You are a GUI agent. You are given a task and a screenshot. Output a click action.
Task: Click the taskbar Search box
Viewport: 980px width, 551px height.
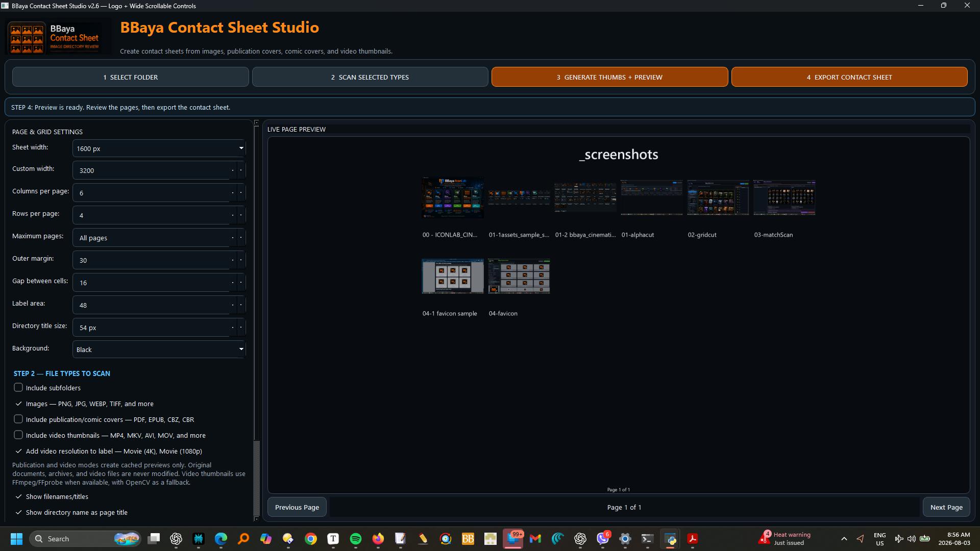tap(85, 539)
